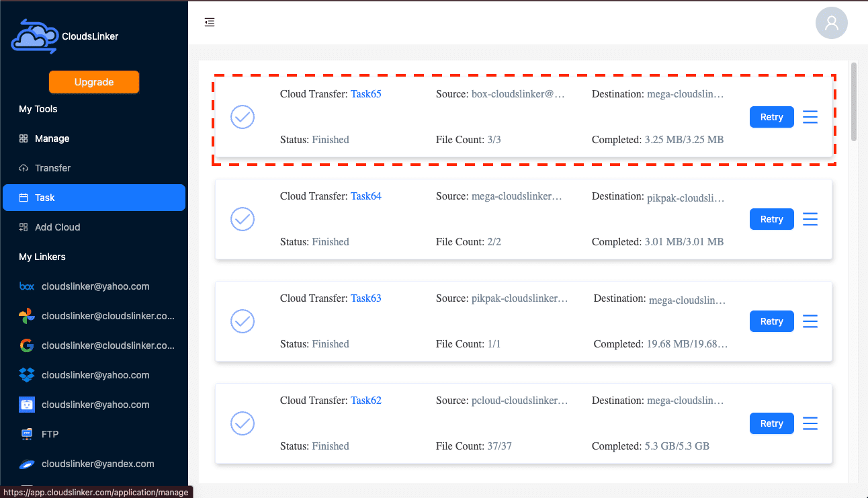Click the Google G icon
This screenshot has height=498, width=868.
pyautogui.click(x=27, y=345)
